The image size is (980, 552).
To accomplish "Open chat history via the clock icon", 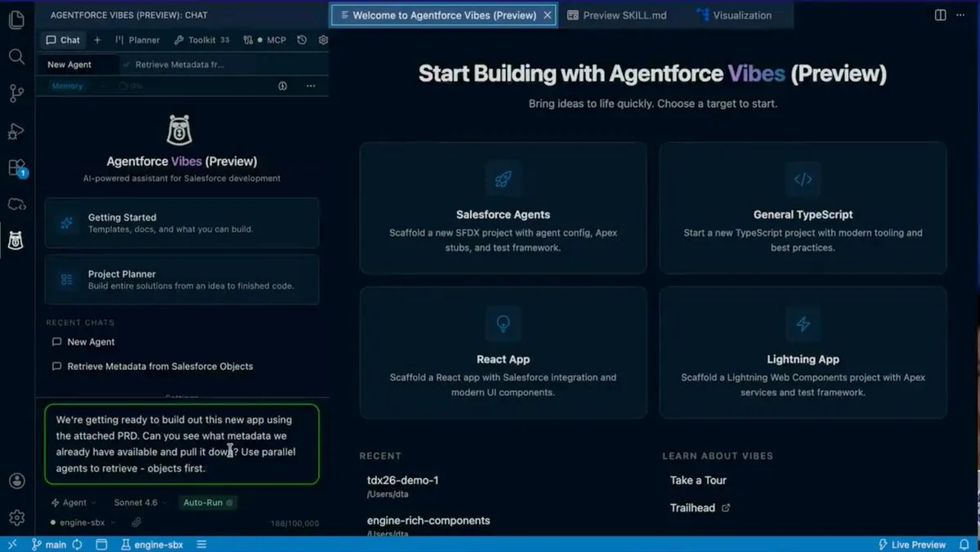I will [302, 39].
